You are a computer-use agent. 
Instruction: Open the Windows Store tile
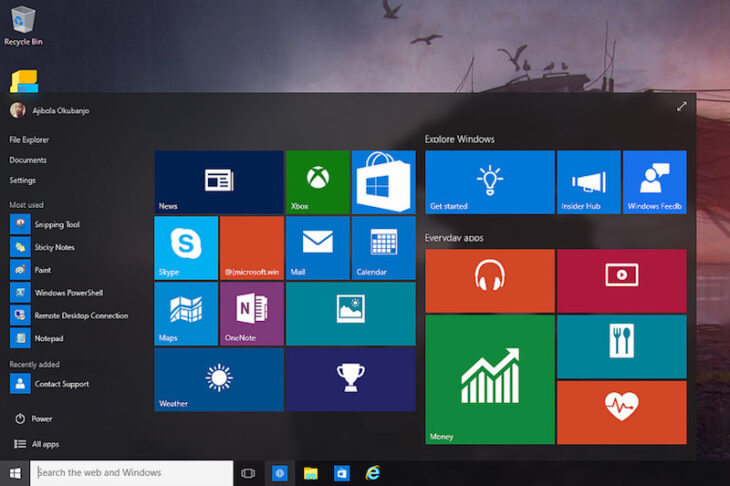coord(384,182)
